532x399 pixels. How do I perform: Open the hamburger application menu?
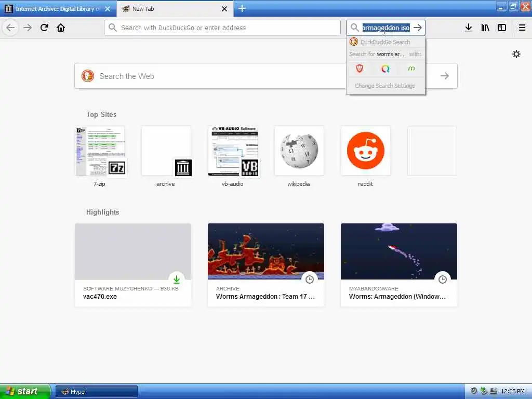click(x=522, y=28)
